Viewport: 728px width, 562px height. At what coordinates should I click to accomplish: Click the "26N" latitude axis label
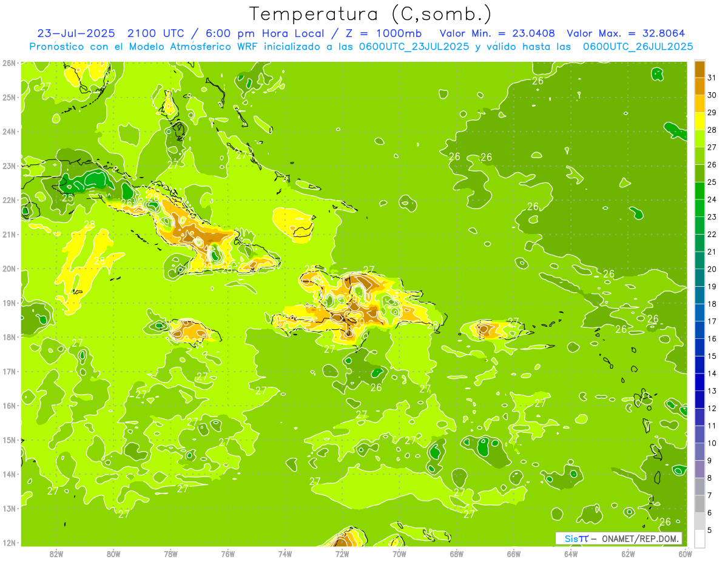click(x=10, y=63)
